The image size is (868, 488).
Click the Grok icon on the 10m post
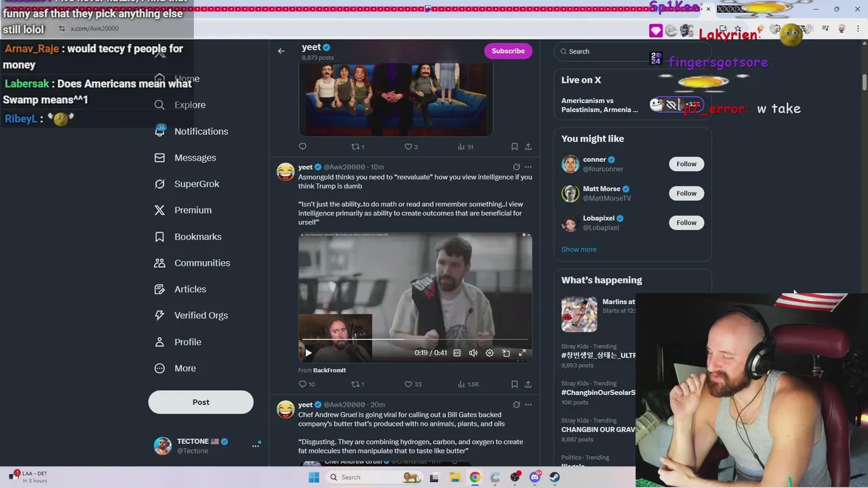pyautogui.click(x=516, y=167)
